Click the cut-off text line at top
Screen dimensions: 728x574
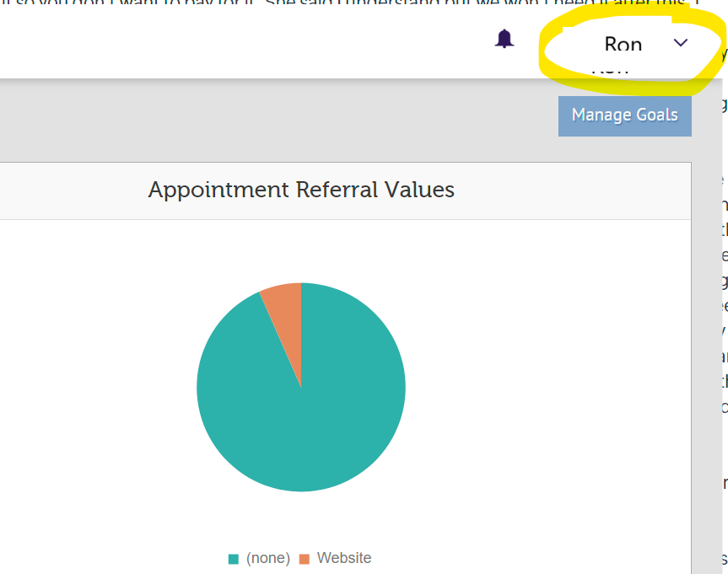(337, 2)
